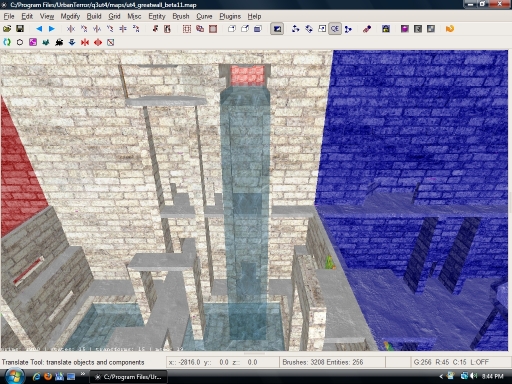This screenshot has width=512, height=384.
Task: Select the Clipper tool icon
Action: click(348, 29)
